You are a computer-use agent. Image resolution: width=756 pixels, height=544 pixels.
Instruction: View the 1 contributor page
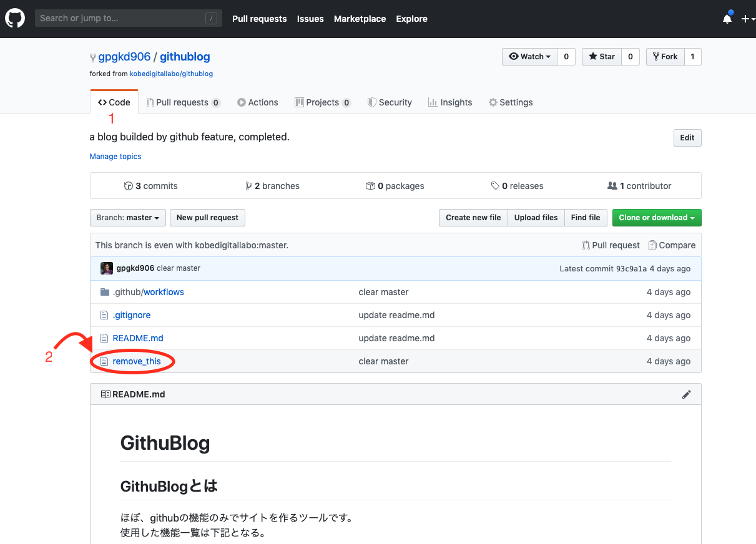click(x=639, y=186)
